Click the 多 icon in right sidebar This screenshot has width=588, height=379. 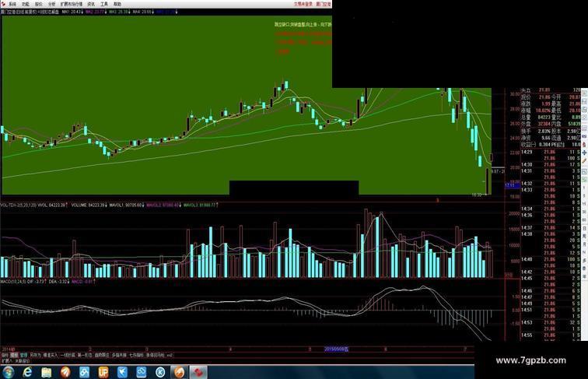(x=584, y=260)
